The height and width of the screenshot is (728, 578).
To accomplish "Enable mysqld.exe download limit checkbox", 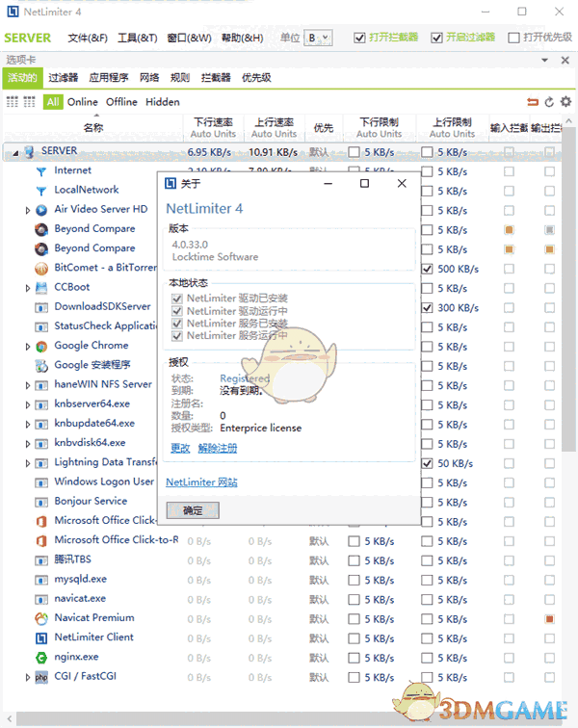I will tap(354, 581).
